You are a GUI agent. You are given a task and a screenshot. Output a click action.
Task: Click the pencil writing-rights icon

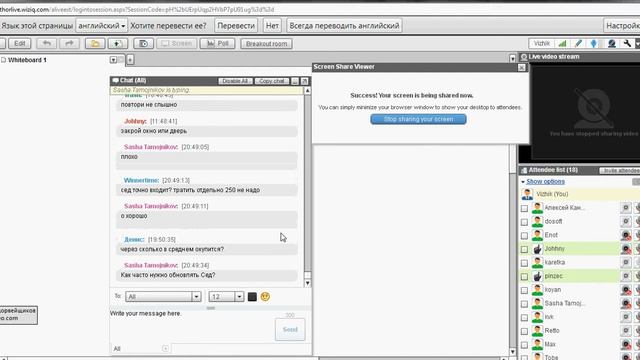[x=578, y=43]
